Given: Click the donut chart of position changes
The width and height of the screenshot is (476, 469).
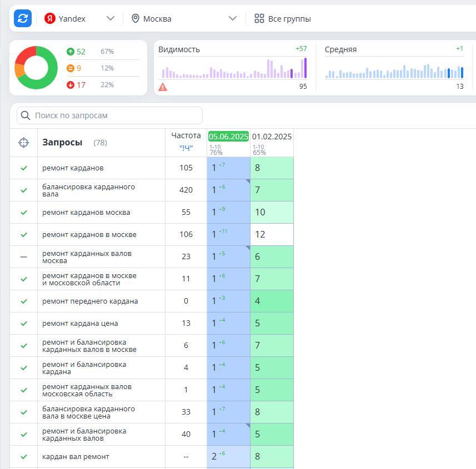Looking at the screenshot, I should pos(36,68).
